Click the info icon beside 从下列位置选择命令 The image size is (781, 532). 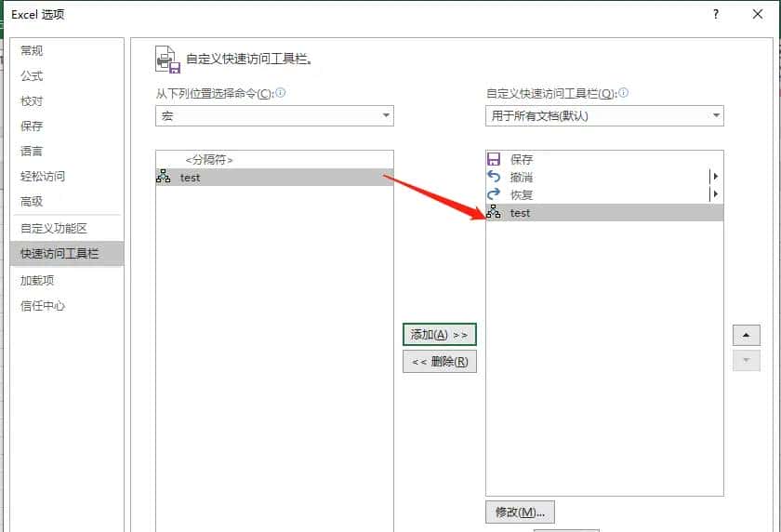pyautogui.click(x=281, y=93)
